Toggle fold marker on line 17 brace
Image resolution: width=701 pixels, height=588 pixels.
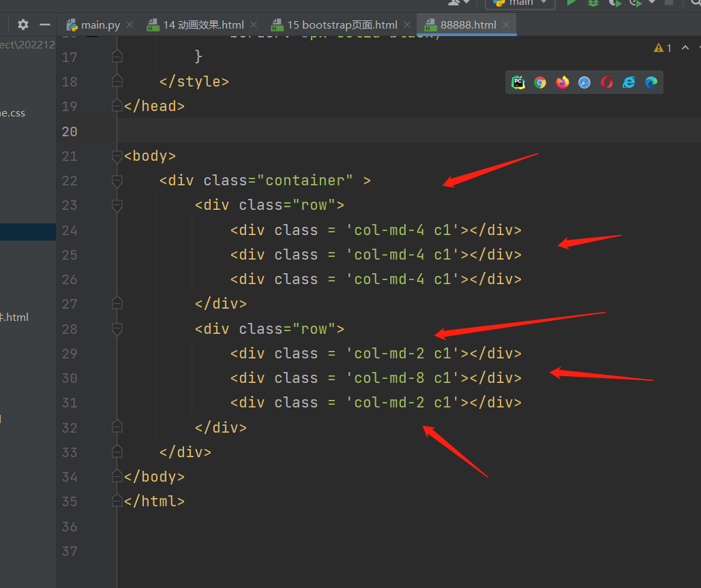pos(117,57)
